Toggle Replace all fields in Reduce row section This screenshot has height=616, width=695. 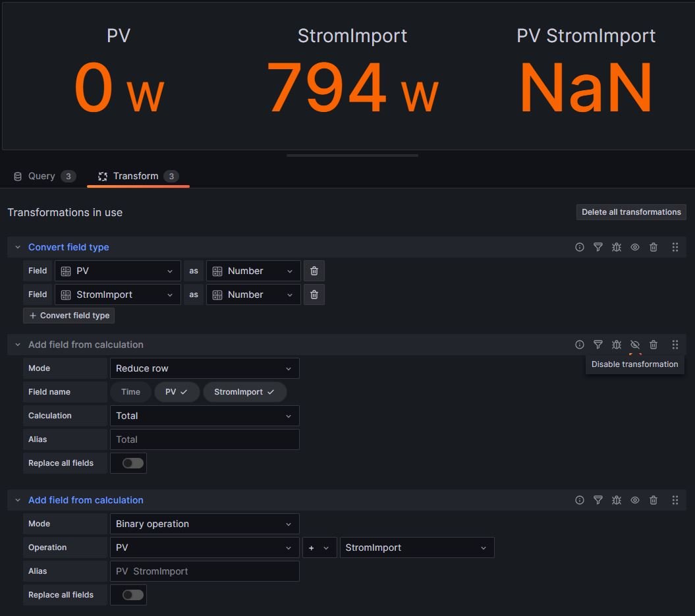pos(133,463)
